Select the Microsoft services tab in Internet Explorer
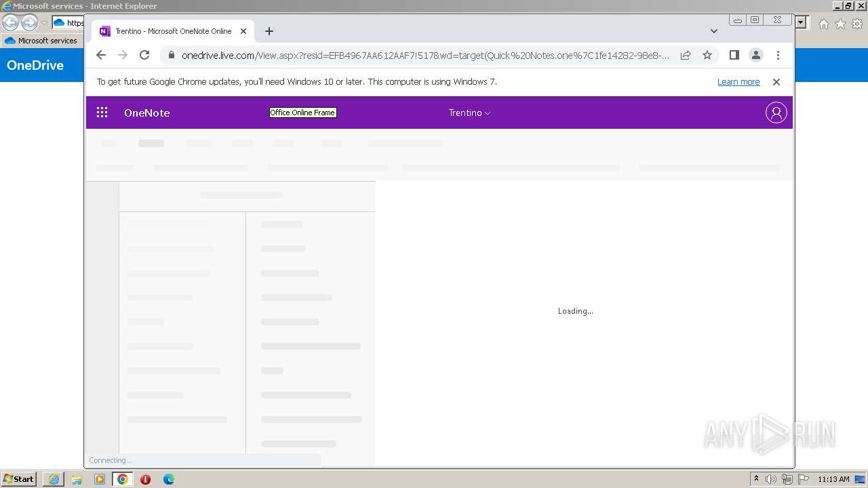868x488 pixels. 41,41
